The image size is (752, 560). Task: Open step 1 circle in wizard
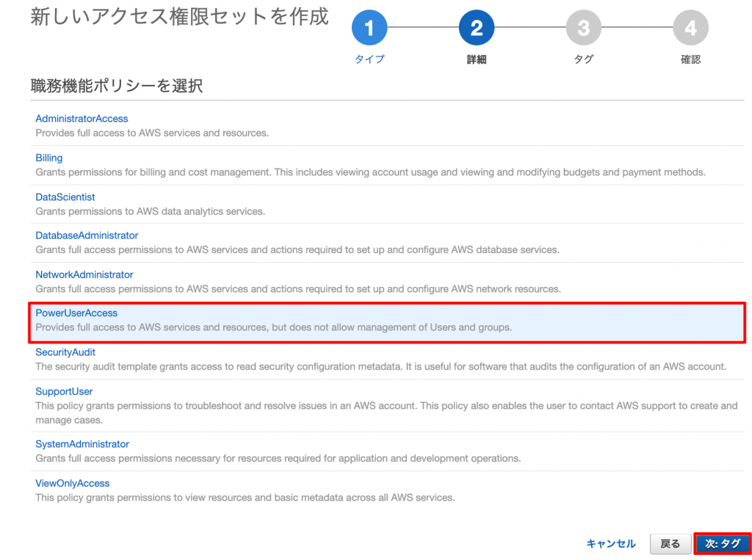point(369,28)
